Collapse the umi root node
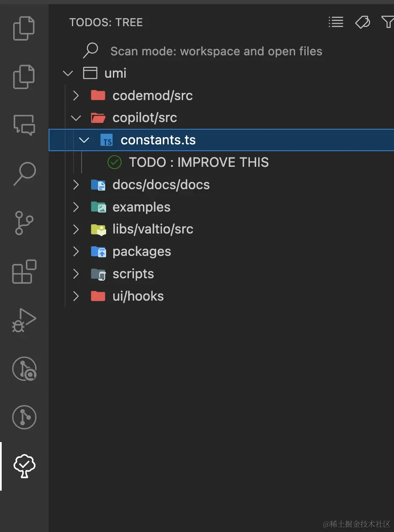This screenshot has width=394, height=532. [x=68, y=73]
